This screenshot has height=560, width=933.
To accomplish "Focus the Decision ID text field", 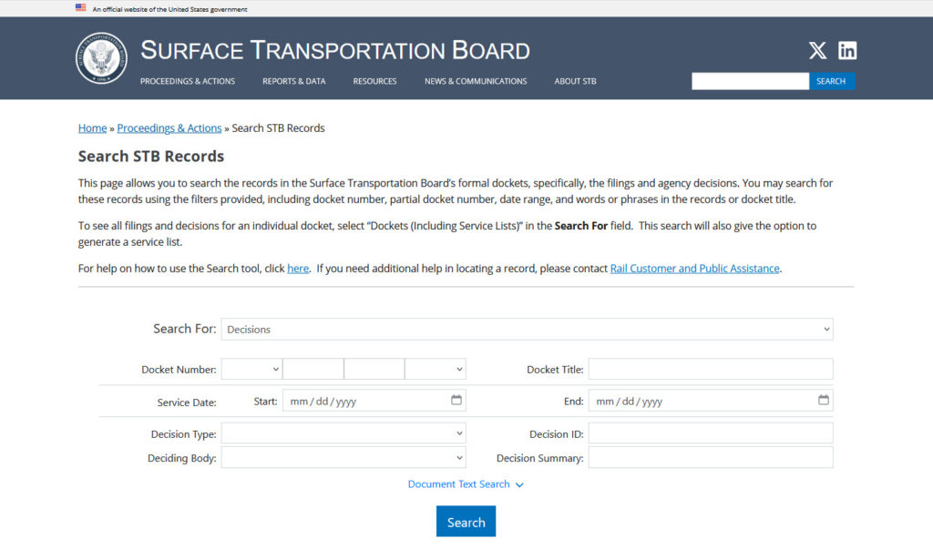I will pos(710,433).
